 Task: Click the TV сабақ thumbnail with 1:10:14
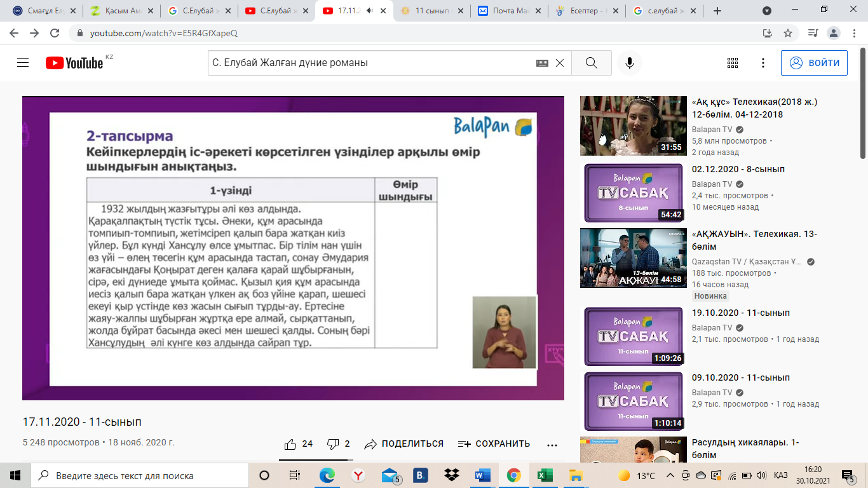coord(634,400)
